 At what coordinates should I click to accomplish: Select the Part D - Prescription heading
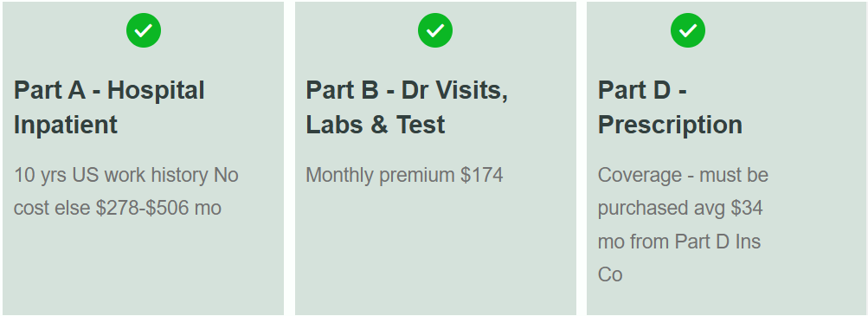(670, 107)
